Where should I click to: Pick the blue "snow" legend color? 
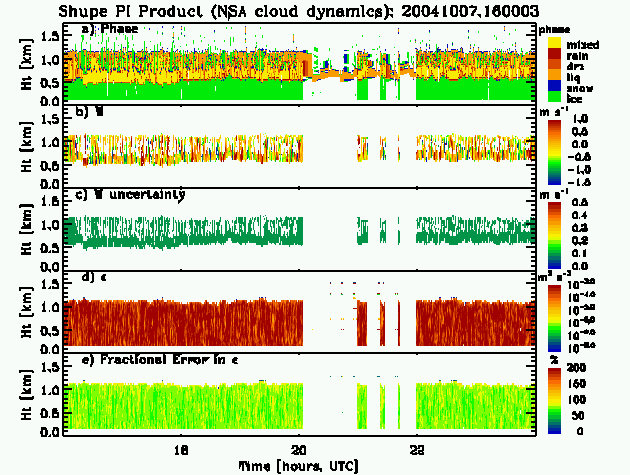[x=554, y=86]
